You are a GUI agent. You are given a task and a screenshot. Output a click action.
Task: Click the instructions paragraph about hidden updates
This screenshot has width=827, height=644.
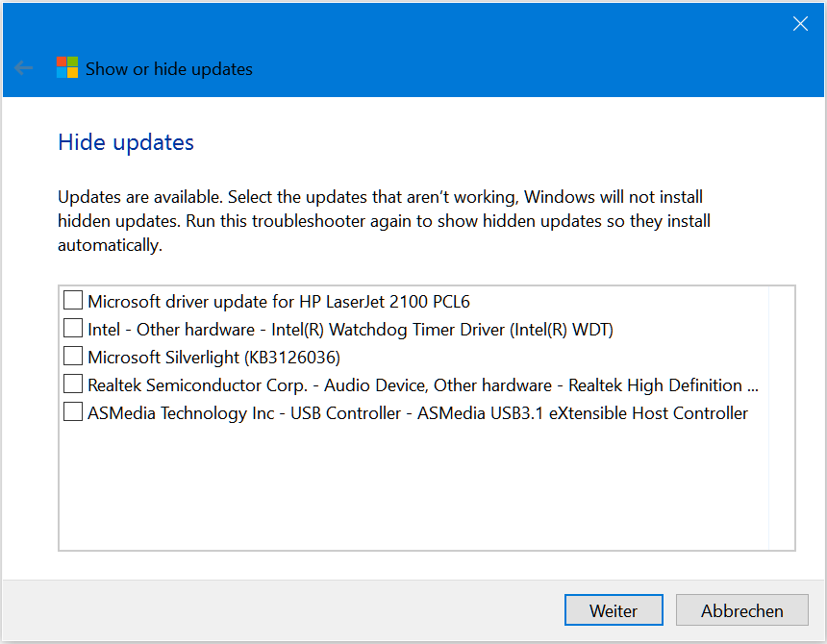click(x=384, y=221)
